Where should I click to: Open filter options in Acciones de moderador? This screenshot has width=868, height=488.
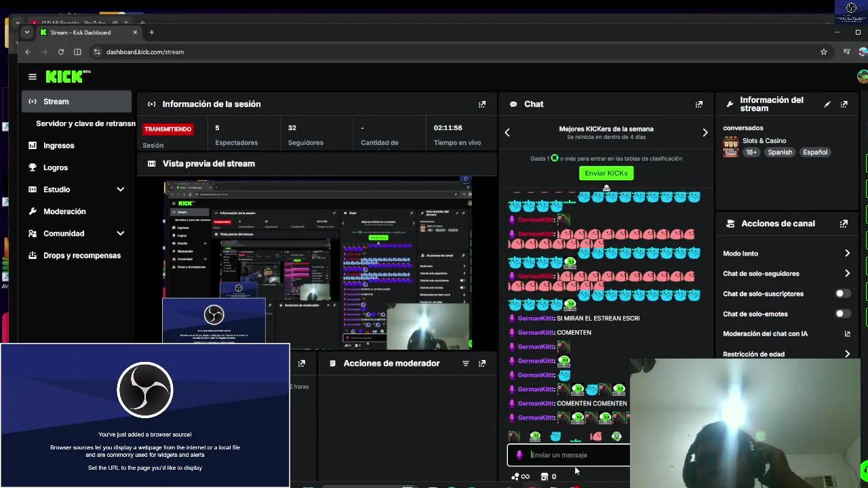(465, 363)
